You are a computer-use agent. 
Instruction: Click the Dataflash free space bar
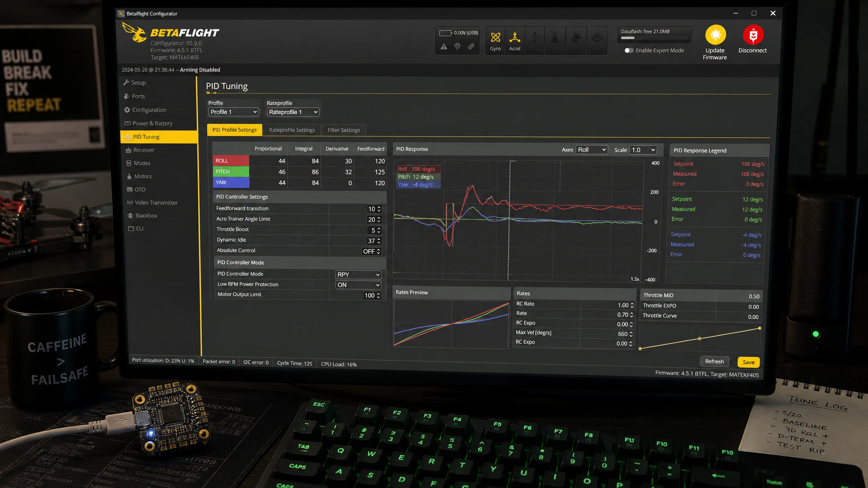654,38
